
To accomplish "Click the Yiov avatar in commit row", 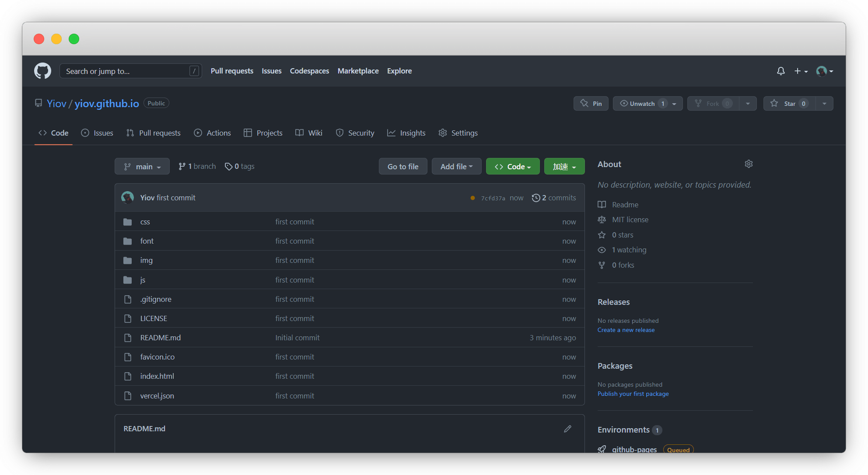I will click(x=128, y=198).
